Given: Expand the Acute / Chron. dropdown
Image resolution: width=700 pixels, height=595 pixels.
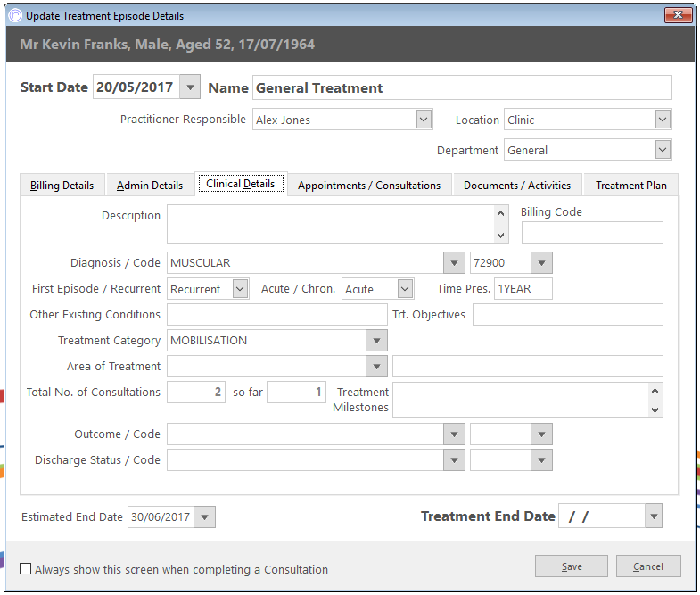Looking at the screenshot, I should (405, 288).
